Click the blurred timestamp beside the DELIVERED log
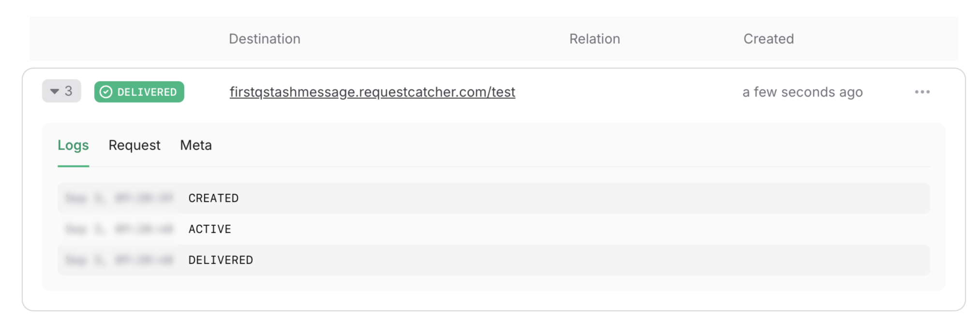 point(119,260)
